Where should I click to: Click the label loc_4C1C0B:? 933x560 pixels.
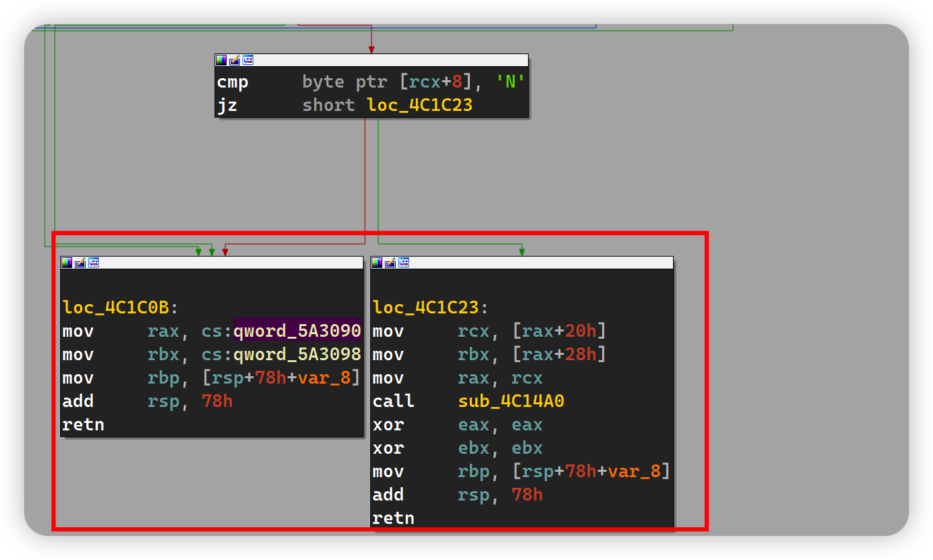click(x=120, y=307)
